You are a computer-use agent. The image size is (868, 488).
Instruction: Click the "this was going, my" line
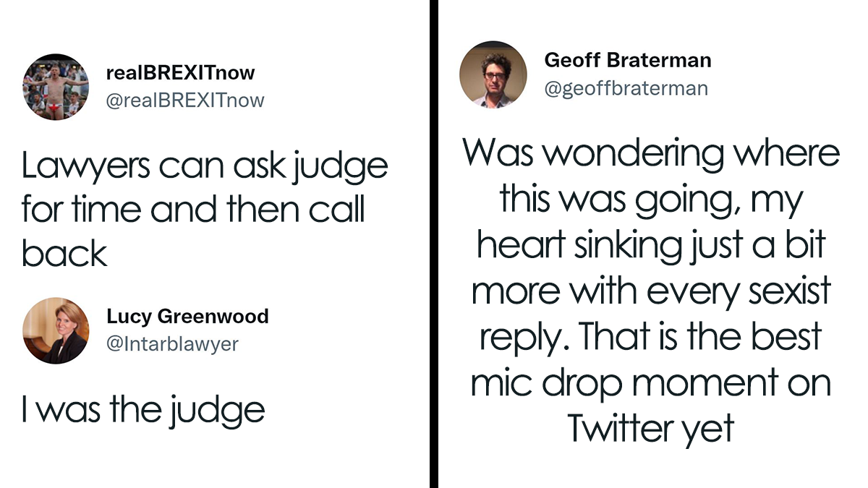coord(651,199)
